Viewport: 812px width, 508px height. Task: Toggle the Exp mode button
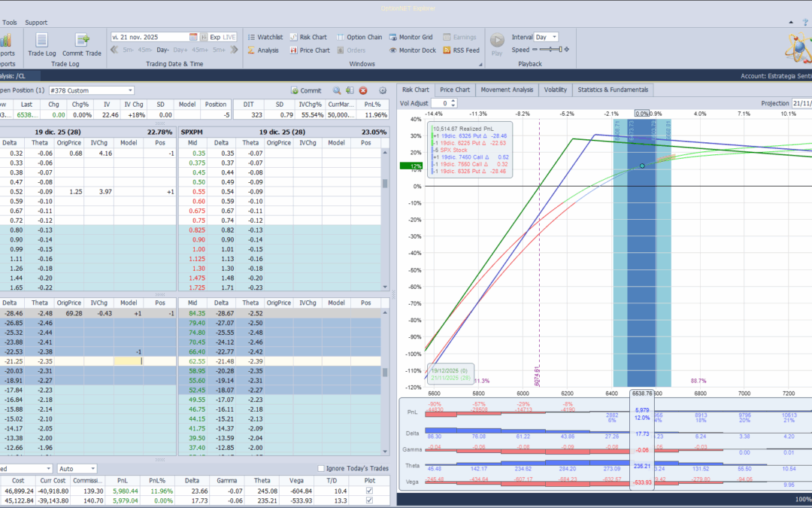coord(215,37)
